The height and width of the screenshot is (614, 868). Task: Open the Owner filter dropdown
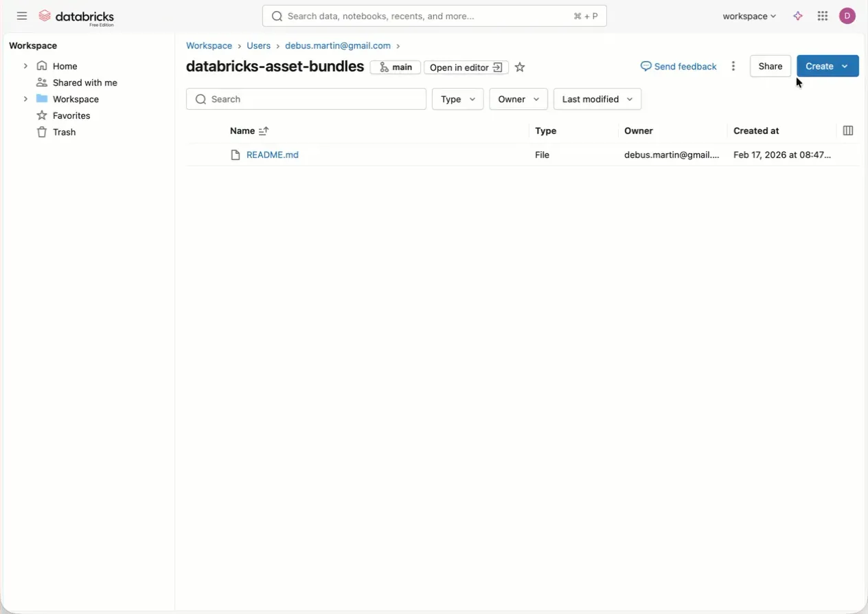[518, 99]
